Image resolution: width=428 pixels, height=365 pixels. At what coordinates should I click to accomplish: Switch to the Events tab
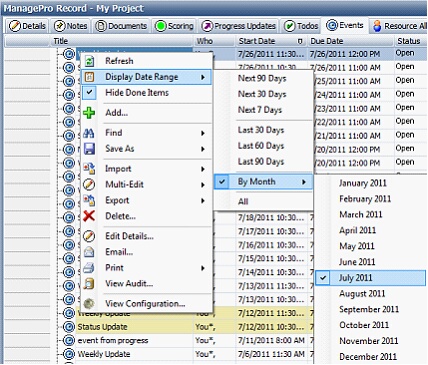[345, 25]
